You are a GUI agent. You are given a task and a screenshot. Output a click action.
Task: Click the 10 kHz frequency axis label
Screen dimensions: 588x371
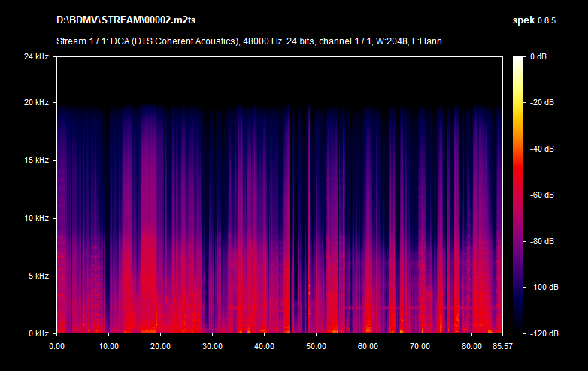(x=37, y=218)
